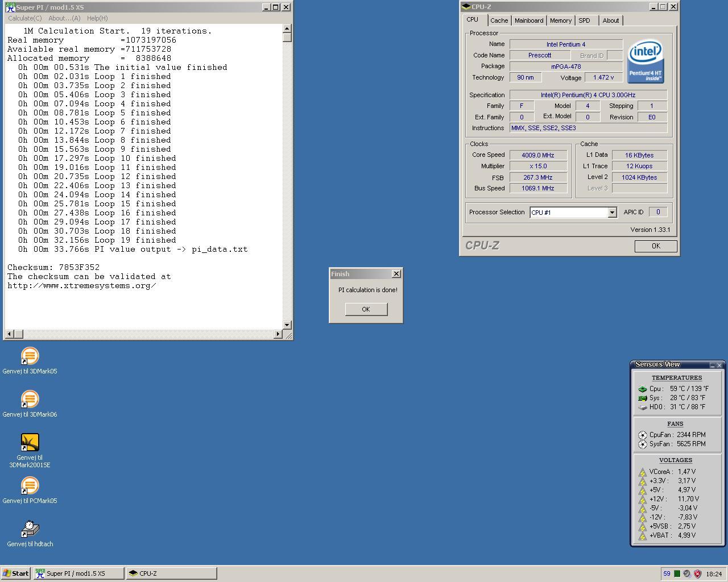Click the +5VSB voltage warning icon
The height and width of the screenshot is (582, 728).
click(x=642, y=527)
